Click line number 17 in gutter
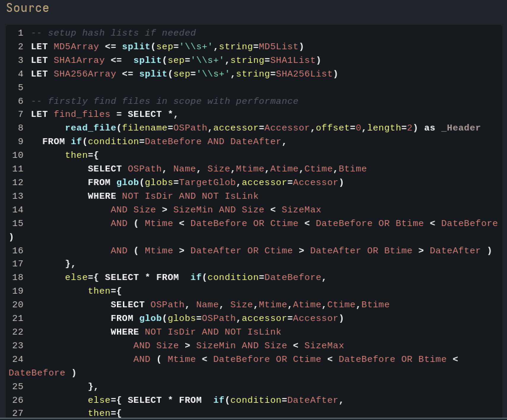This screenshot has height=420, width=507. [18, 264]
